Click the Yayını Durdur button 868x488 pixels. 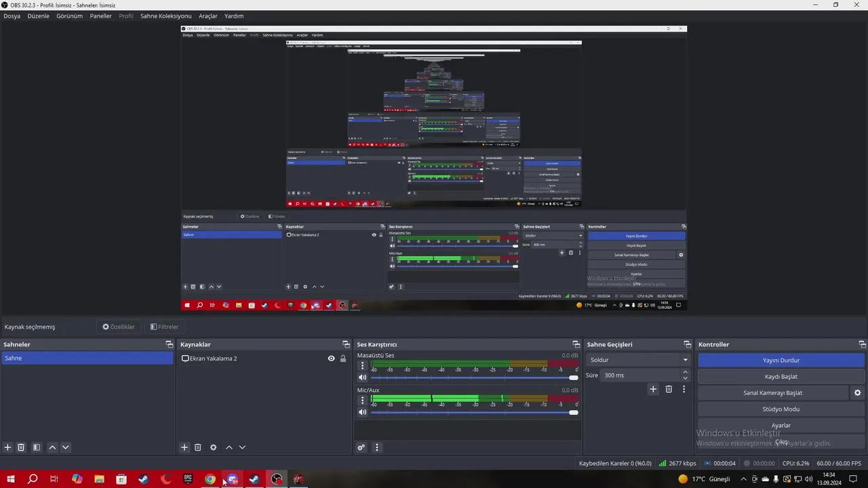pos(781,361)
